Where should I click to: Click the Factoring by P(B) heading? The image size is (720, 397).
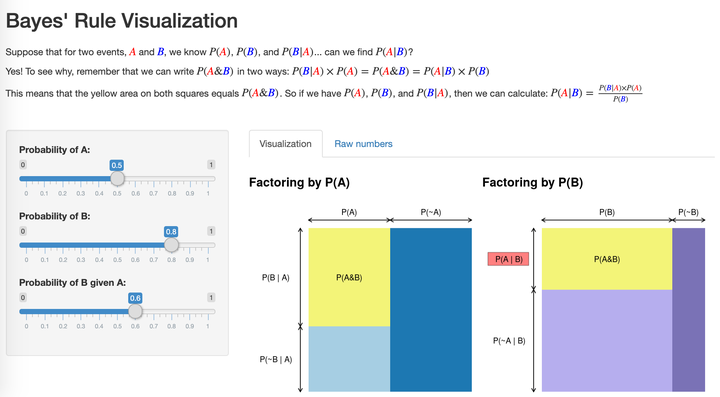pos(533,183)
